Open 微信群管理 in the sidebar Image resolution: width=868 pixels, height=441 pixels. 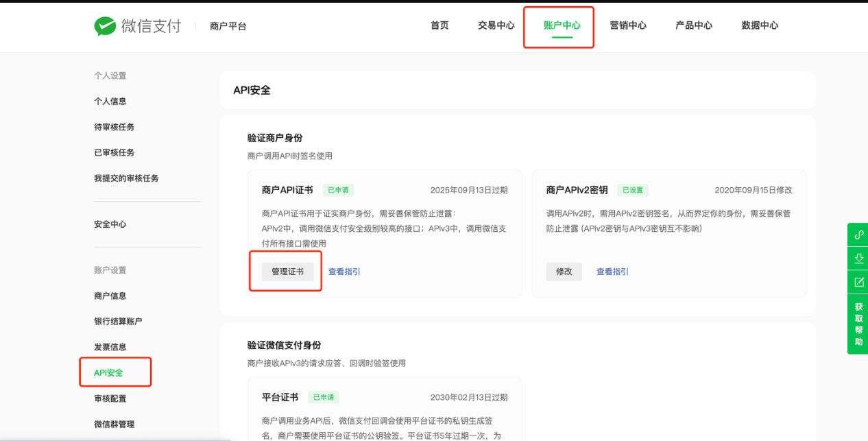(114, 424)
